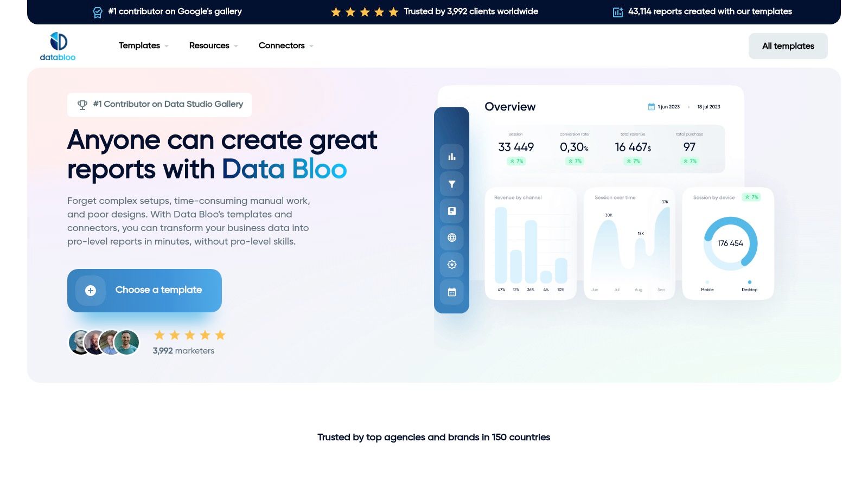
Task: Click the 'Anyone can create great reports' headline
Action: click(222, 155)
